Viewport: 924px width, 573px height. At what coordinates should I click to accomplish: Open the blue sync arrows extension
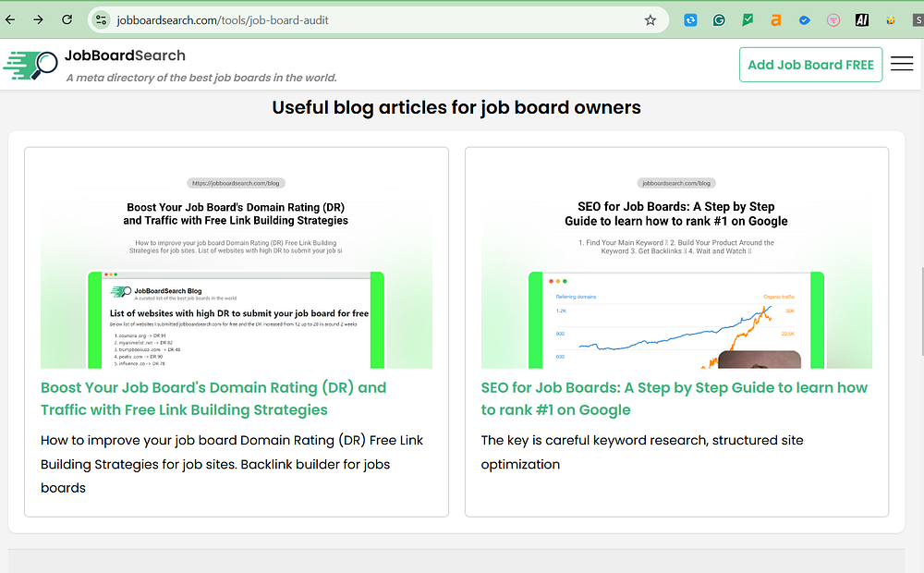click(690, 20)
